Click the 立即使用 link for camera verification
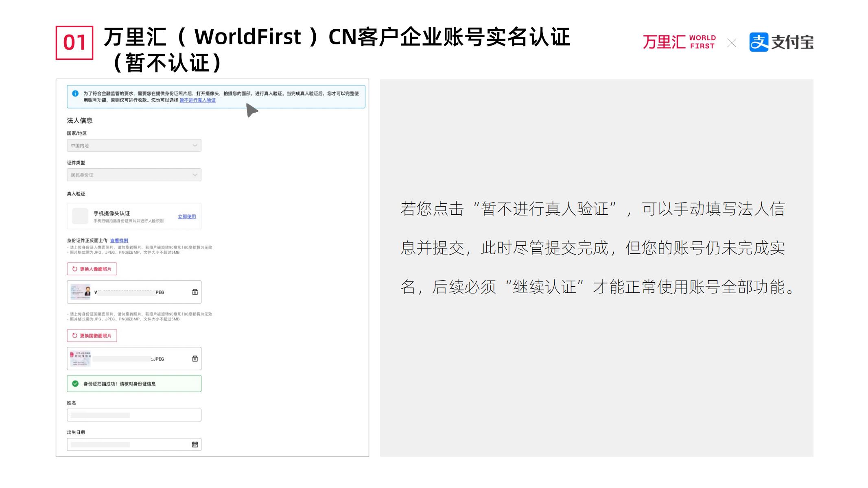The height and width of the screenshot is (488, 868). point(187,217)
